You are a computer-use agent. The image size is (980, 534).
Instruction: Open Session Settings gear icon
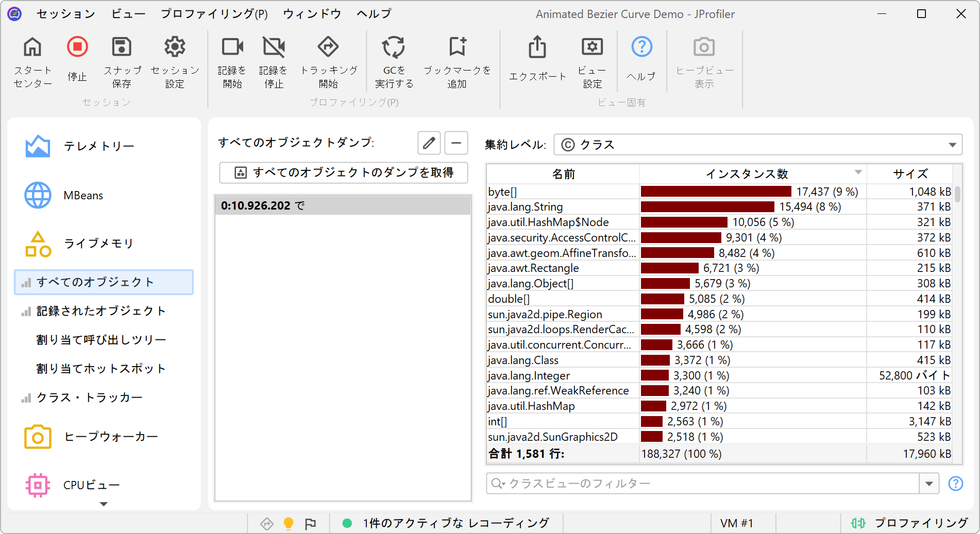click(x=175, y=47)
